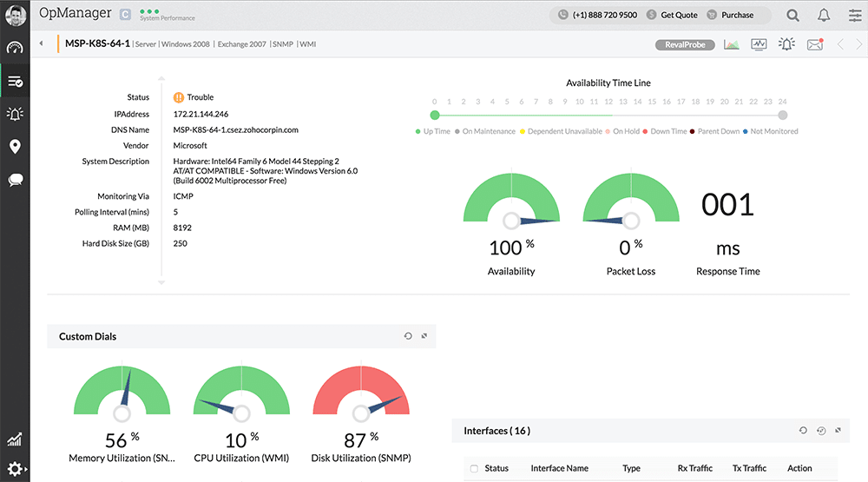Screen dimensions: 868x482
Task: Go to previous device with left chevron
Action: click(840, 44)
